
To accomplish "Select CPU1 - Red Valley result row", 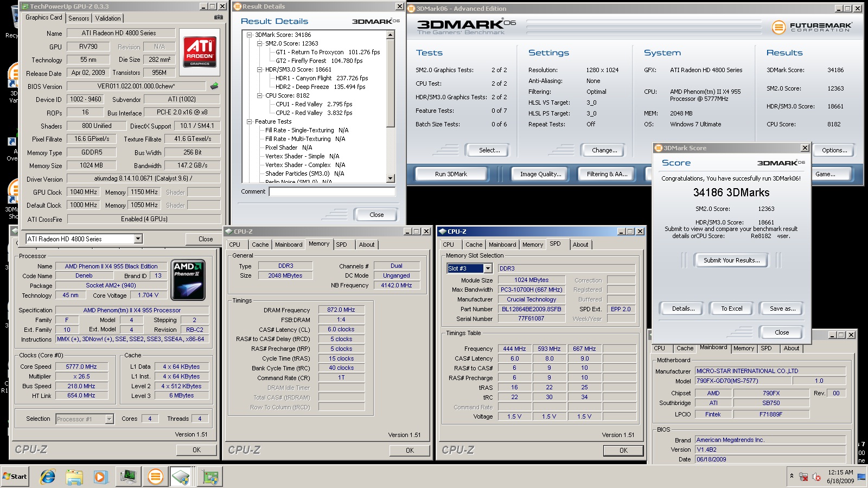I will (x=314, y=104).
